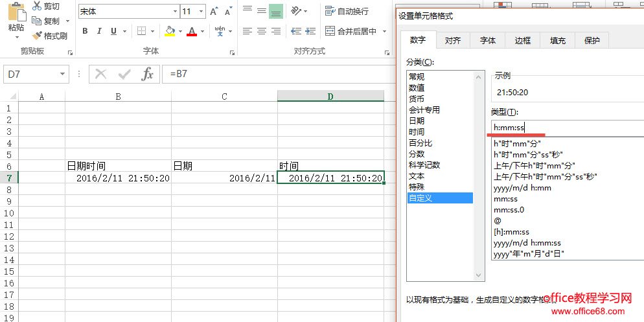Activate the Format Painter (格式刷) brush
This screenshot has height=322, width=644.
[x=37, y=36]
